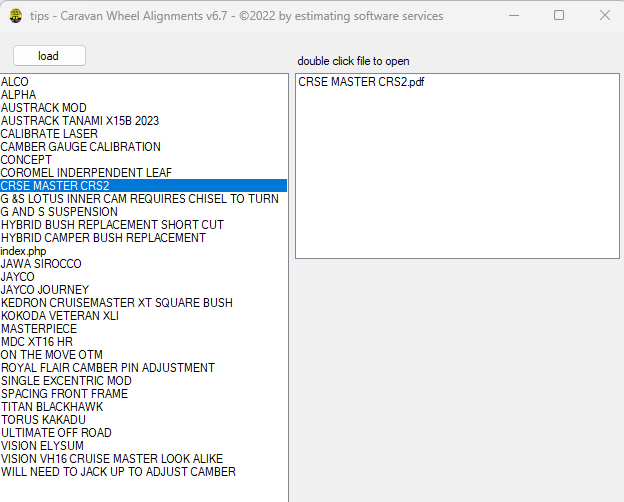
Task: Pick KEDRON CRUISEMASTER XT SQUARE BUSH
Action: coord(144,303)
